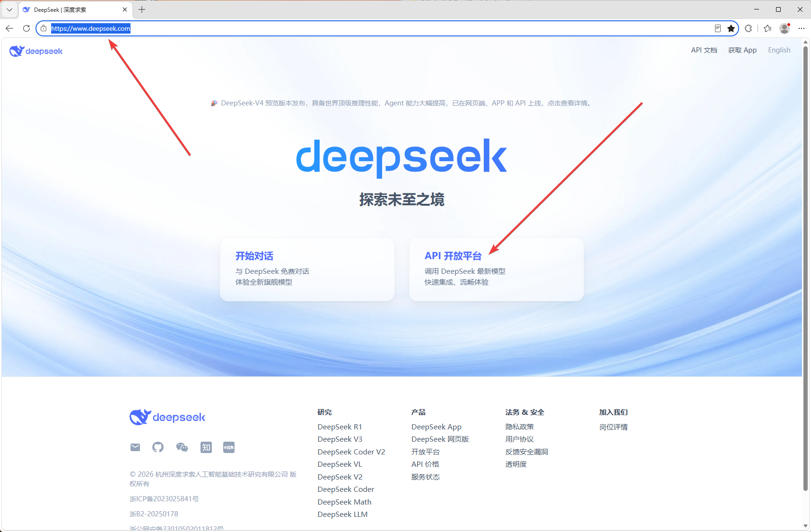This screenshot has width=811, height=532.
Task: Open a new tab with plus icon
Action: coord(142,9)
